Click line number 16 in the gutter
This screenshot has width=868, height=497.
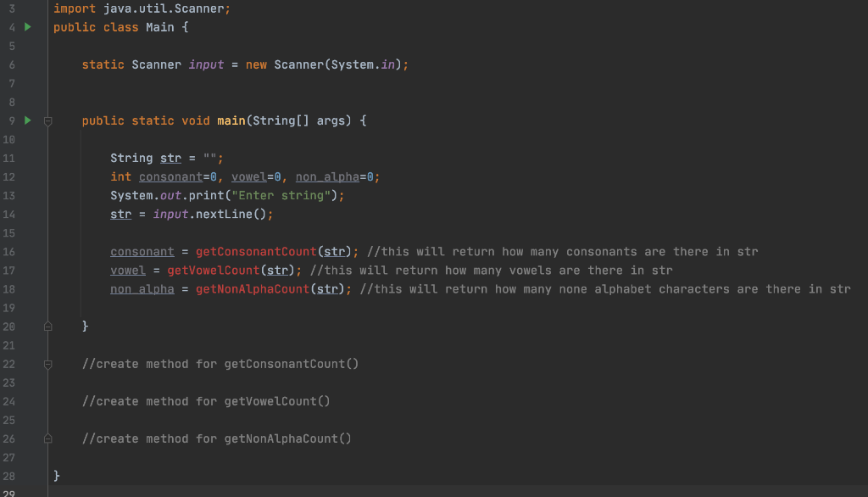tap(9, 251)
